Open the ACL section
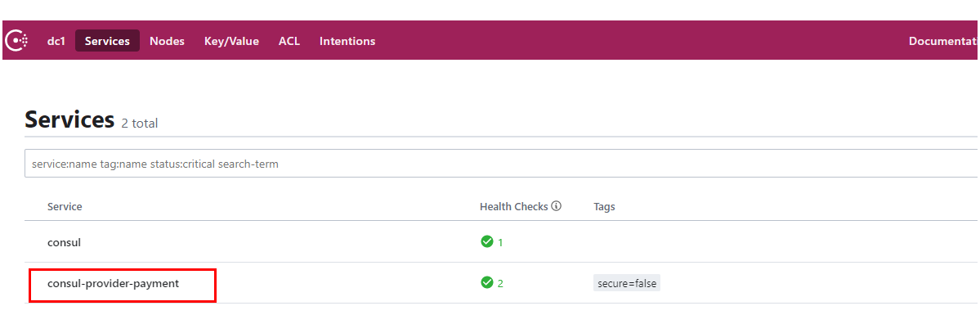This screenshot has height=333, width=980. [289, 41]
